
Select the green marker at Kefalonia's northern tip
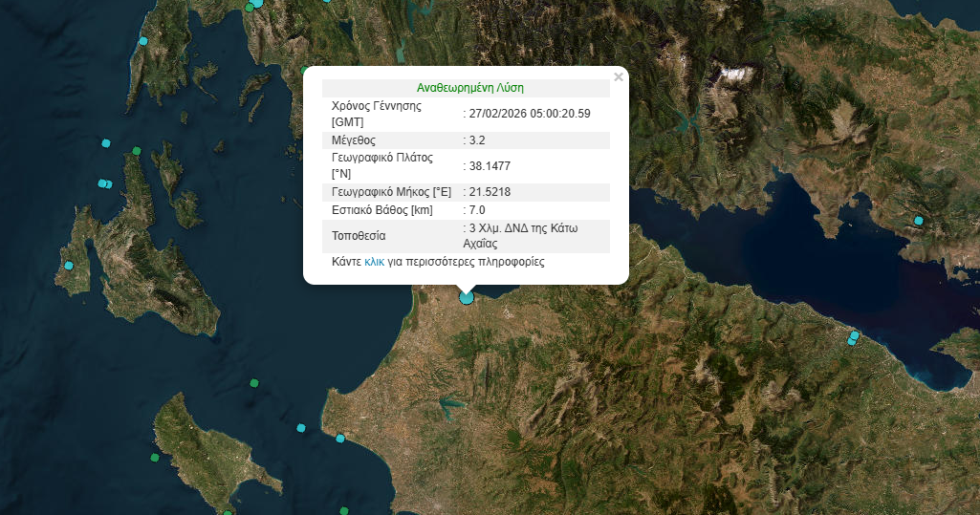[x=137, y=151]
